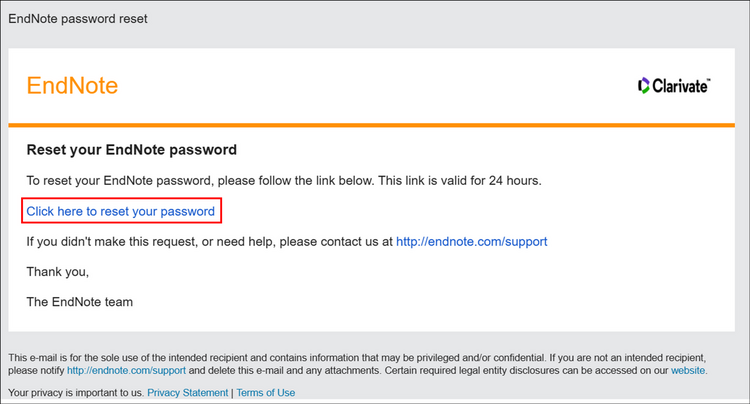750x404 pixels.
Task: Click the "Reset your EndNote password" heading
Action: (131, 150)
